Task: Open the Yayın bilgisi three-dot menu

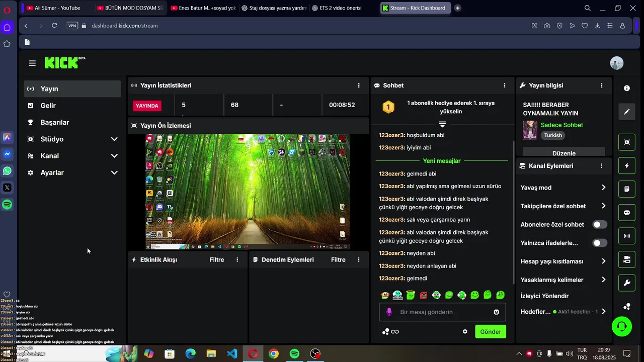Action: click(601, 85)
